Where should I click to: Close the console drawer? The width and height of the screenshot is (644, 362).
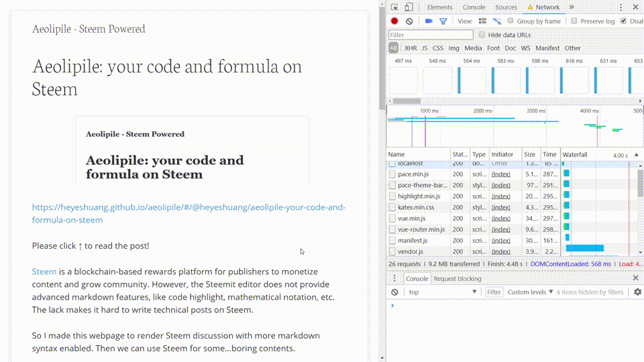coord(636,278)
